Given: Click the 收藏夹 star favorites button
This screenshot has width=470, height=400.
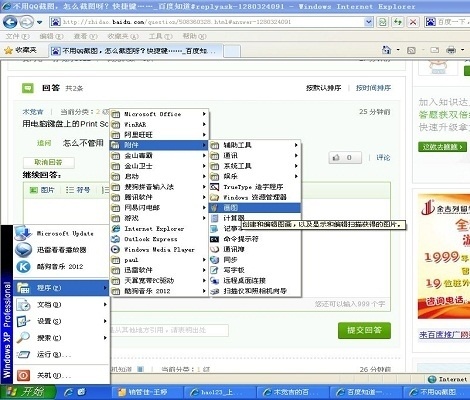Looking at the screenshot, I should point(20,50).
